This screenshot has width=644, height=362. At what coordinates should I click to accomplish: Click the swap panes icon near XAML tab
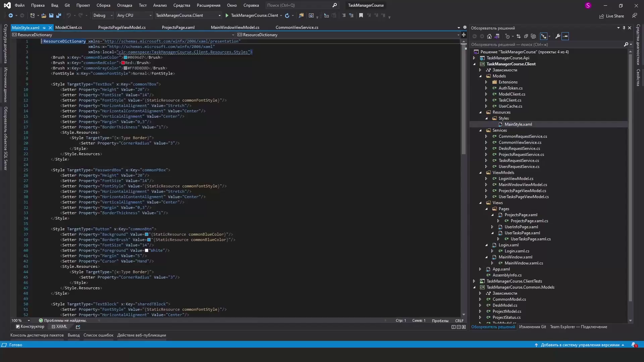78,327
